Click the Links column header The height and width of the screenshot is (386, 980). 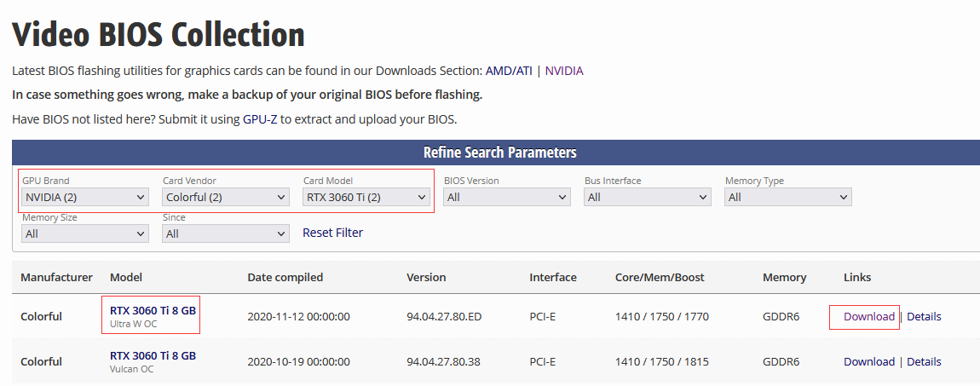(x=857, y=277)
